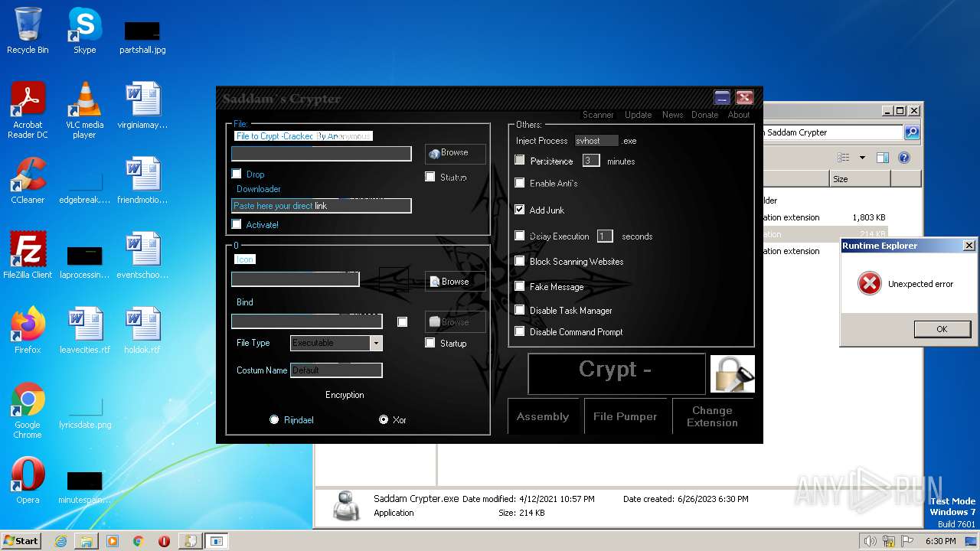
Task: Launch Skype from the desktop
Action: 84,31
